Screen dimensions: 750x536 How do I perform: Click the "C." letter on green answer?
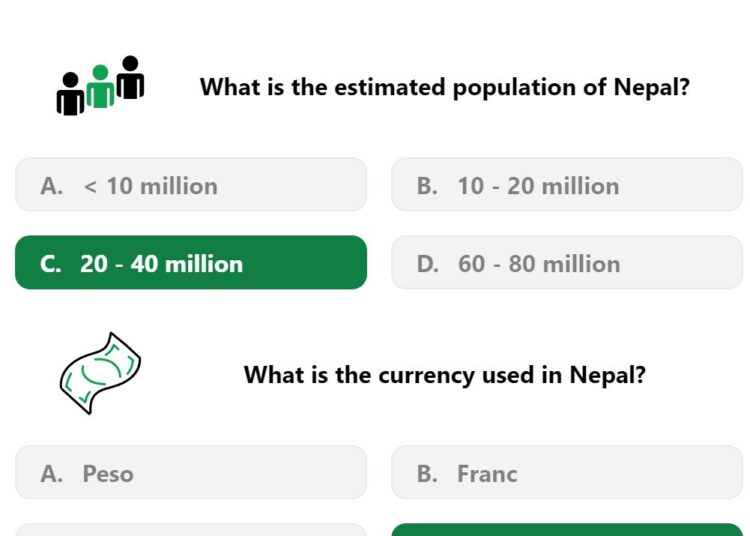[51, 264]
